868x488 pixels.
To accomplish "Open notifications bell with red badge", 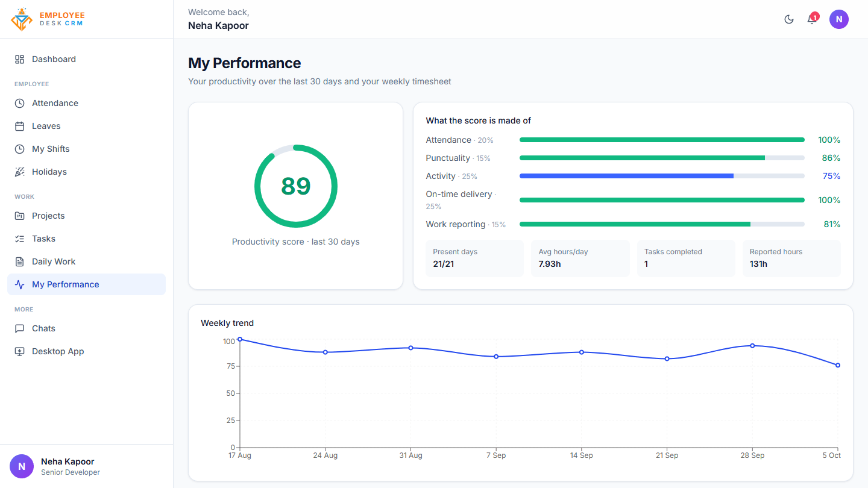I will pos(812,19).
